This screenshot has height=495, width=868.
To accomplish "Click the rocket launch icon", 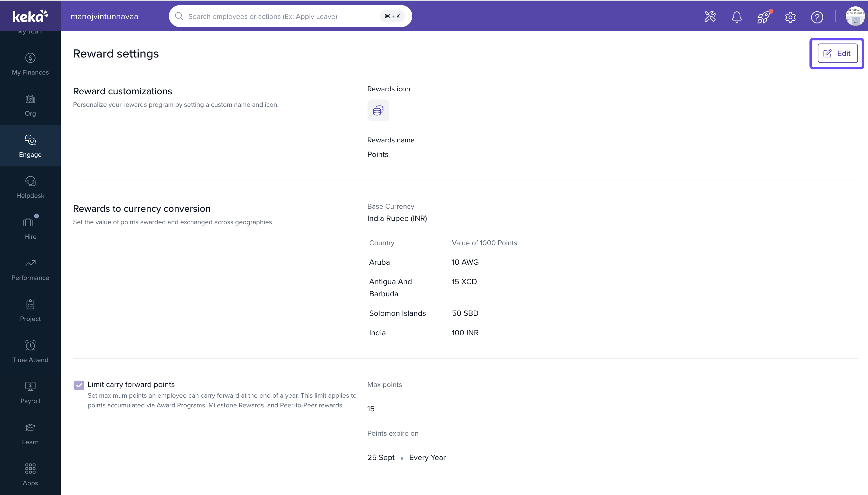I will click(x=763, y=17).
